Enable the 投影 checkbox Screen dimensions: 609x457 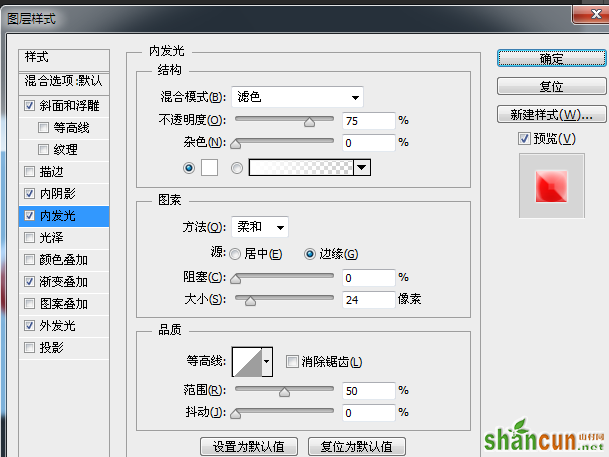[x=29, y=348]
